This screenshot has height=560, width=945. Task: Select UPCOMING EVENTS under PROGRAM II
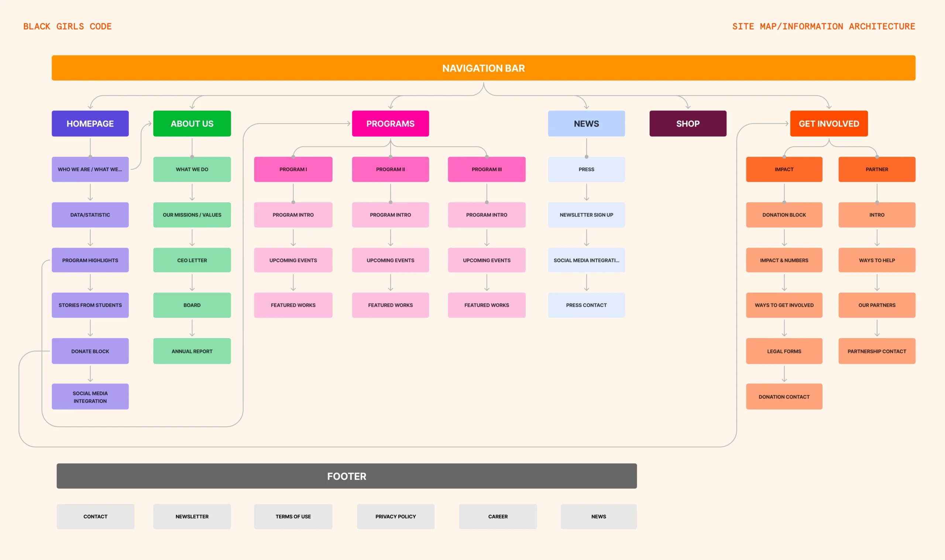coord(391,260)
